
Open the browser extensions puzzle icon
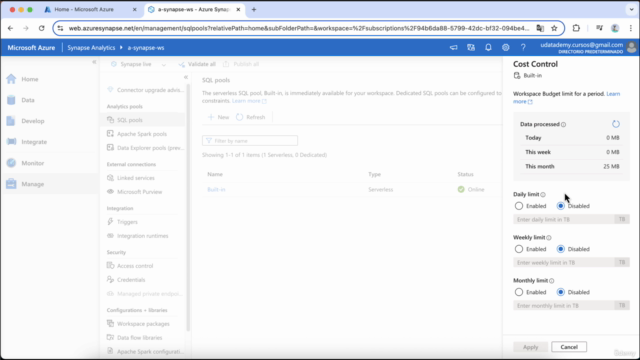click(576, 28)
